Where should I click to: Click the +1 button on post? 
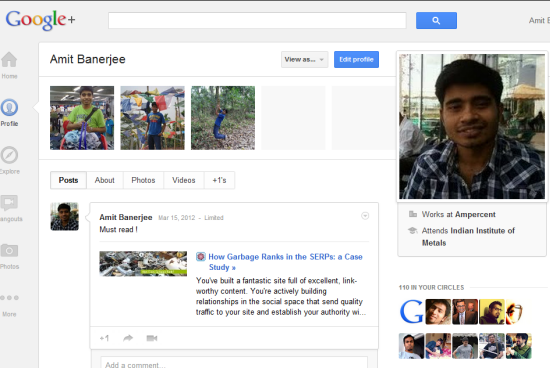(x=104, y=338)
